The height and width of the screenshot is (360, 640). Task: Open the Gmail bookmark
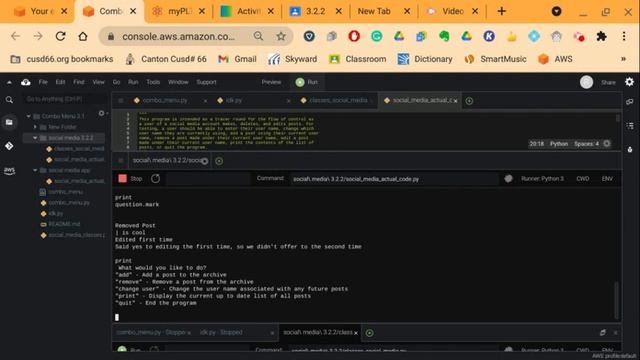click(x=238, y=59)
